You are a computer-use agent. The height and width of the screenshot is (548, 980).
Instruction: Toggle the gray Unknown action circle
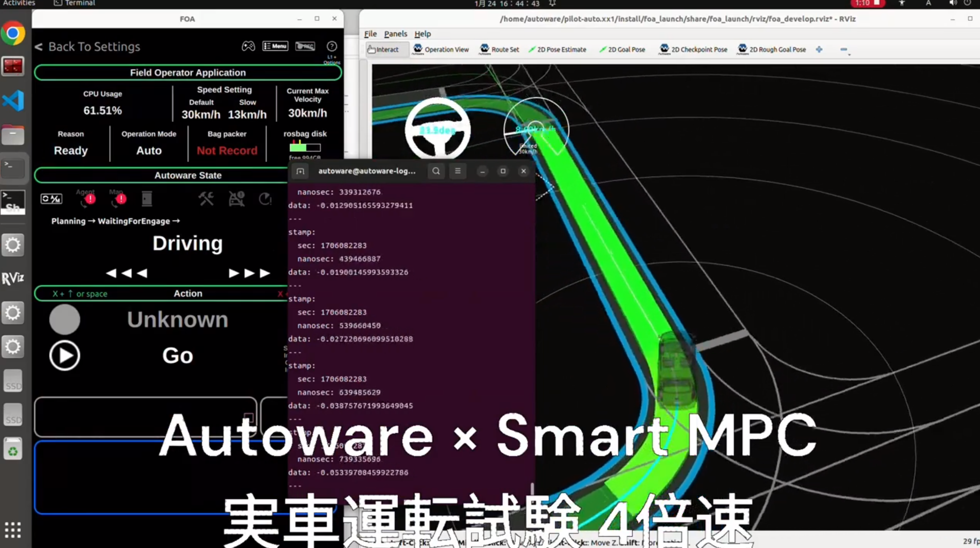point(65,319)
